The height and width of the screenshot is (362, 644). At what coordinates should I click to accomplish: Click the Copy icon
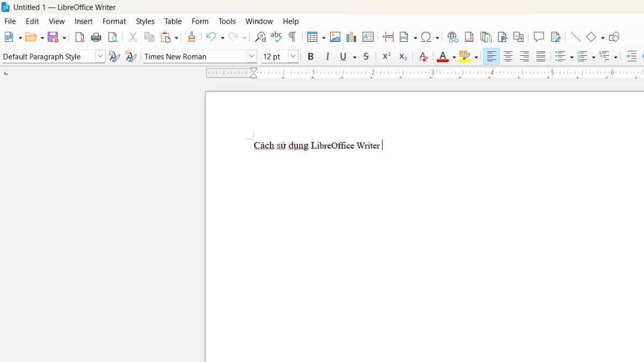tap(150, 37)
